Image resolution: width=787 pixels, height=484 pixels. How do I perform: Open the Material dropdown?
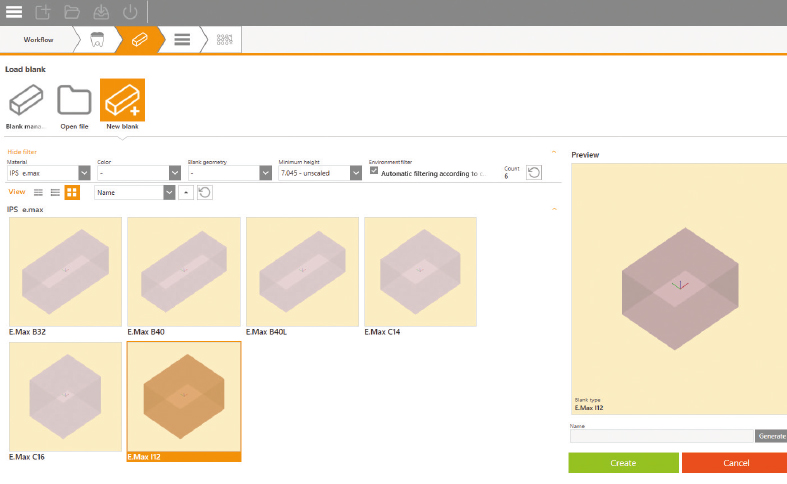tap(48, 173)
